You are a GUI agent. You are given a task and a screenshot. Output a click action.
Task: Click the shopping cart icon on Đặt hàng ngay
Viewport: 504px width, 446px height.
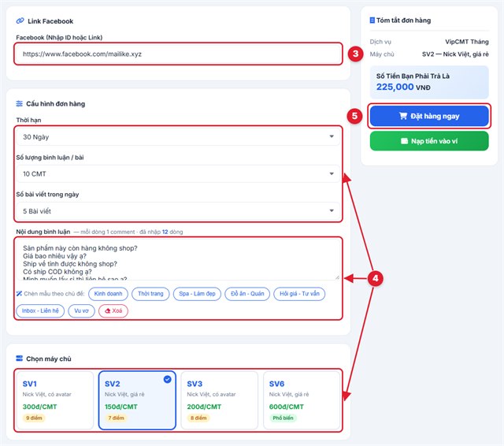tap(403, 116)
